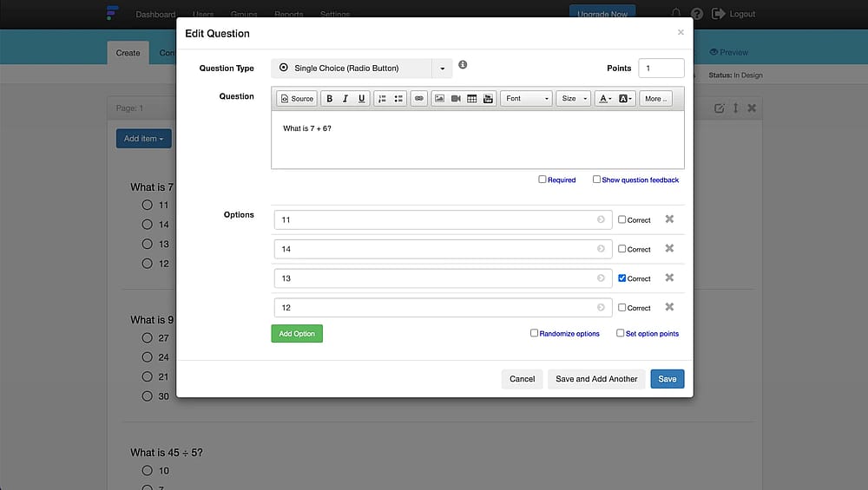Click the edit page icon on the page behind the dialog
The height and width of the screenshot is (490, 868).
tap(719, 108)
